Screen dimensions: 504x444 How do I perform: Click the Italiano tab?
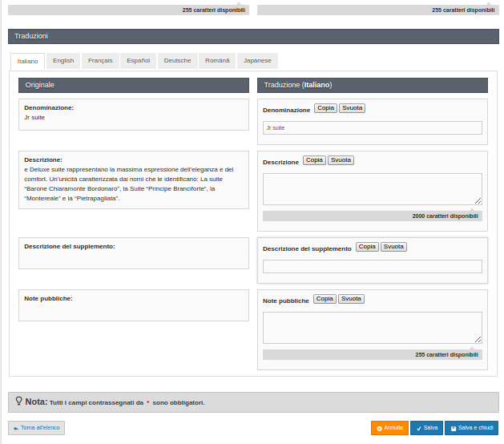27,61
